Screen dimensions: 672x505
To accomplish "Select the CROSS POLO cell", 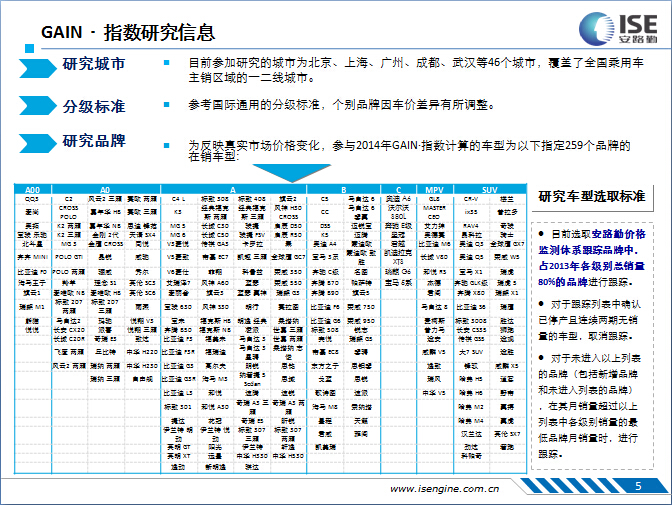I will (x=69, y=212).
